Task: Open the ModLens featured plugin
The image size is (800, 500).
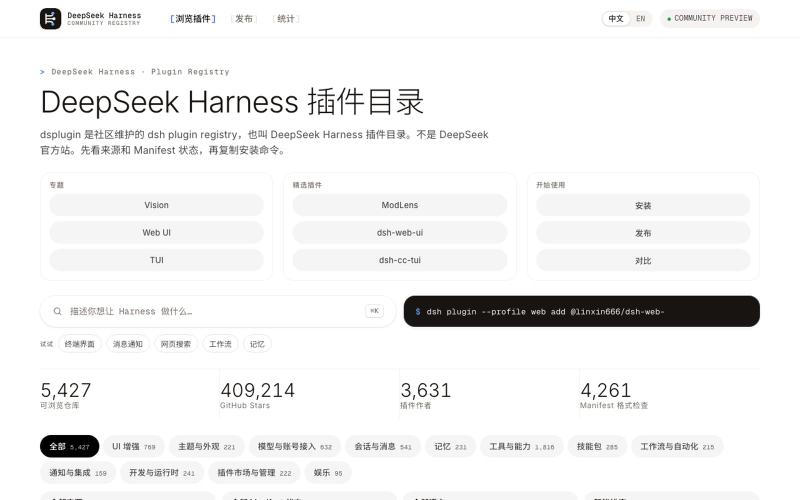Action: [x=400, y=205]
